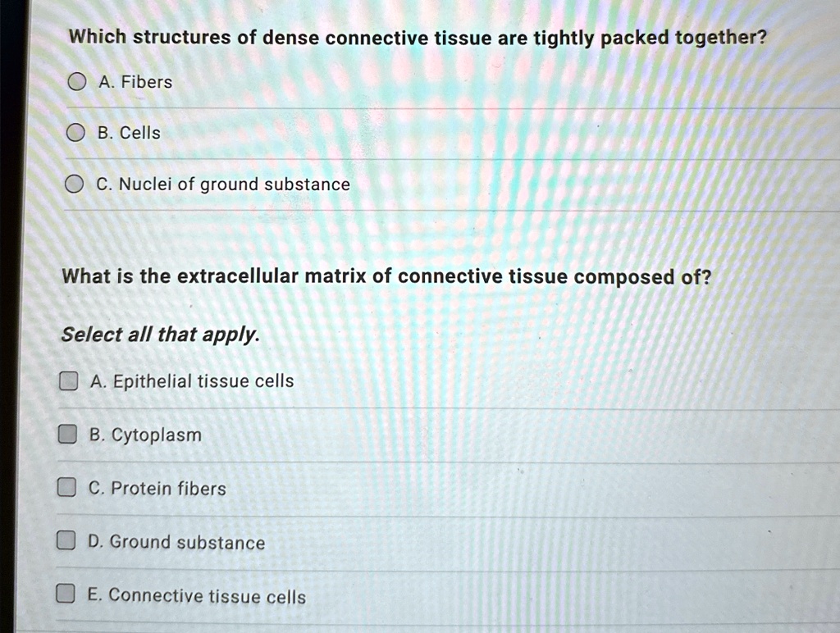Select radio button A. Fibers
This screenshot has height=633, width=840.
75,81
